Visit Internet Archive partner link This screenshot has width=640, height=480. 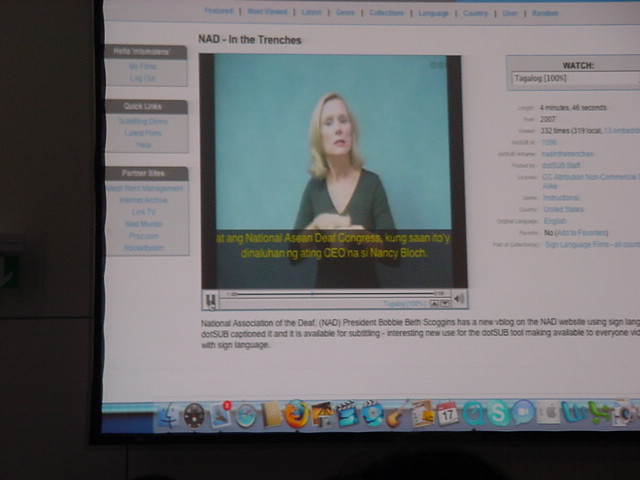(x=144, y=200)
